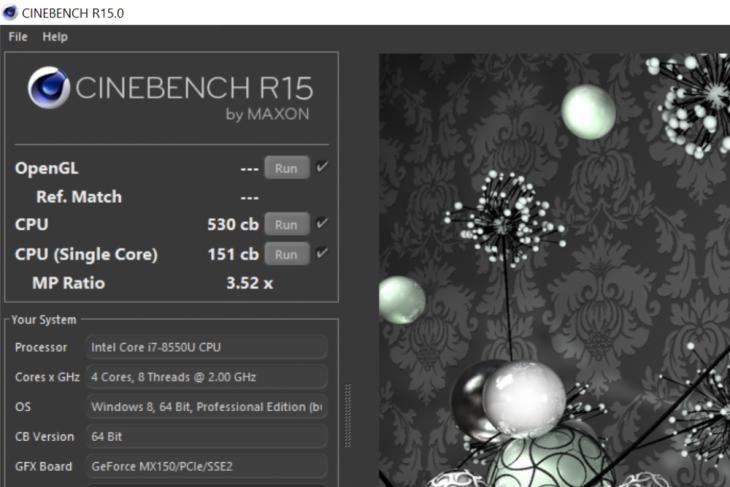The width and height of the screenshot is (730, 487).
Task: Click the 3.52 x MP Ratio value
Action: point(250,283)
